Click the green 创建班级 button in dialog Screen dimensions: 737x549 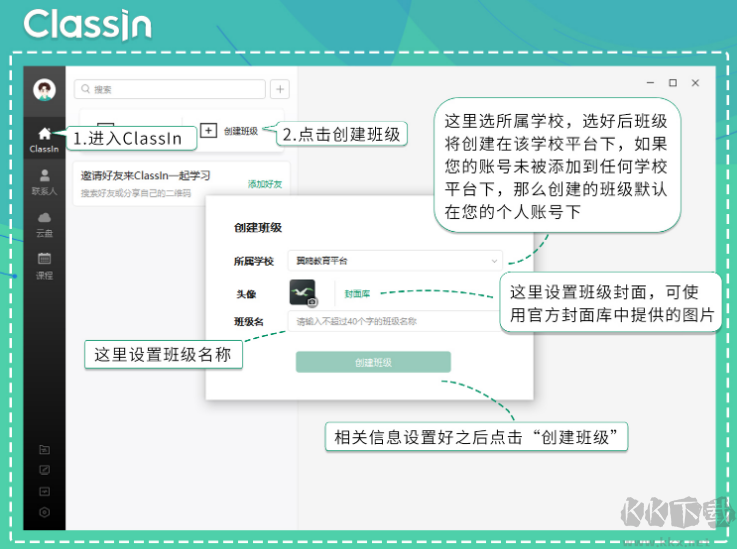pyautogui.click(x=373, y=362)
